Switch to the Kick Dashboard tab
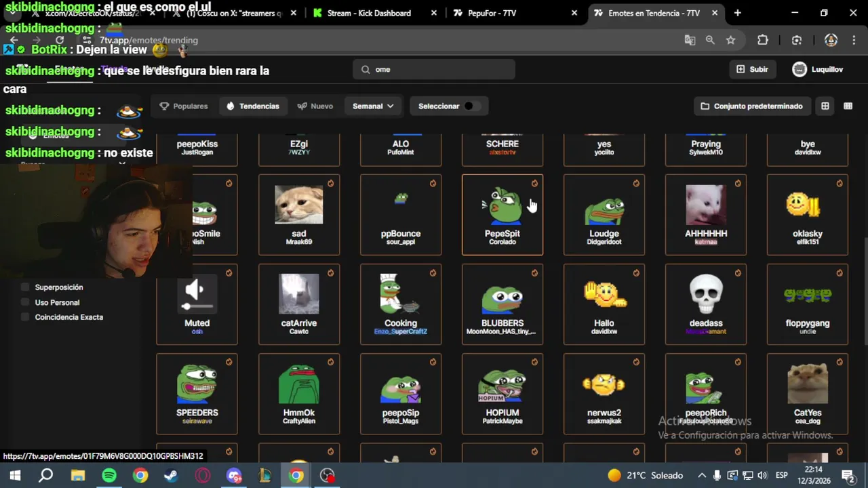 (x=375, y=13)
